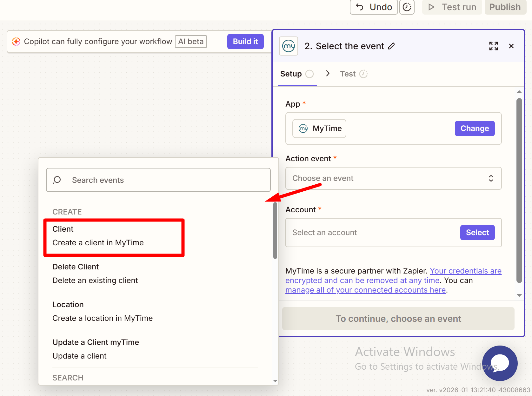The height and width of the screenshot is (396, 532).
Task: Click the Undo button
Action: click(374, 7)
